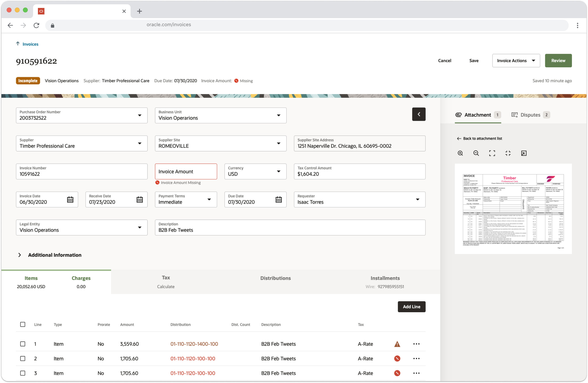Click the zoom in icon above the attachment

click(460, 153)
